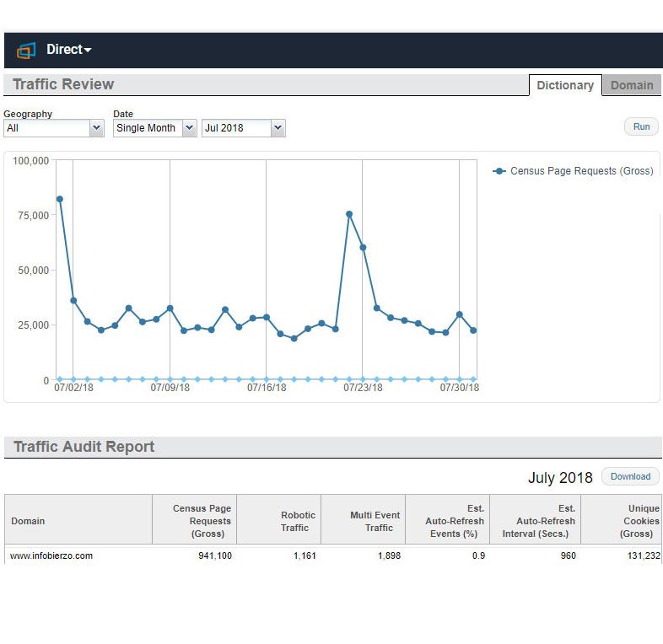Toggle Census Page Requests legend entry
The width and height of the screenshot is (663, 644).
click(x=574, y=171)
